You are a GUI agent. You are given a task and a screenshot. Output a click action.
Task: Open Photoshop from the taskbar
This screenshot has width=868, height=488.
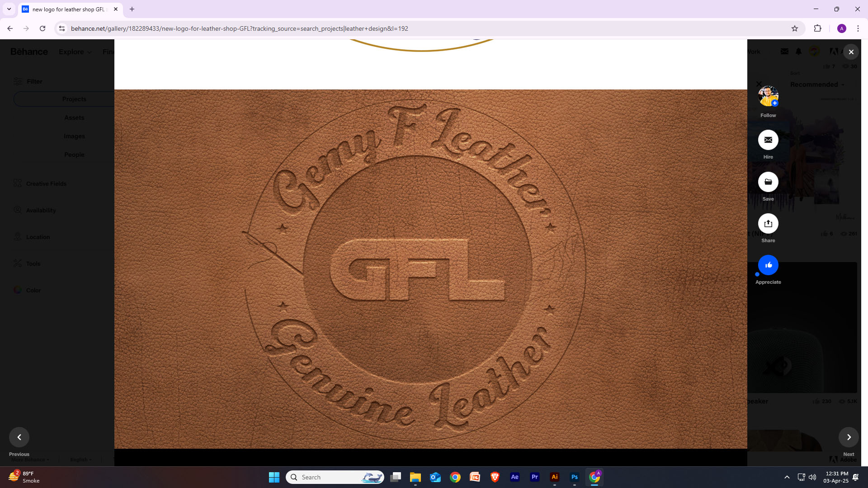[575, 477]
